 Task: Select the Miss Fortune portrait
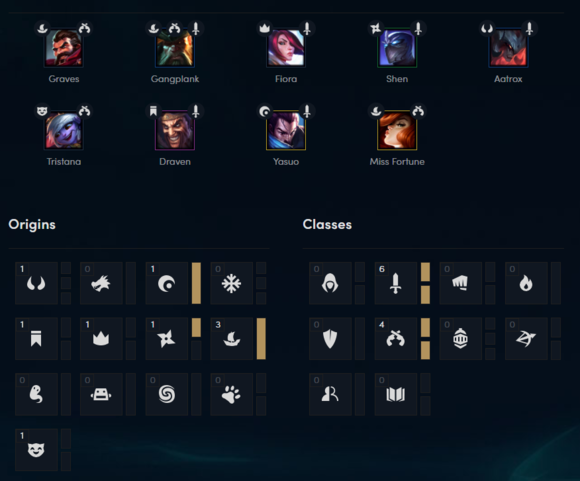[x=397, y=131]
